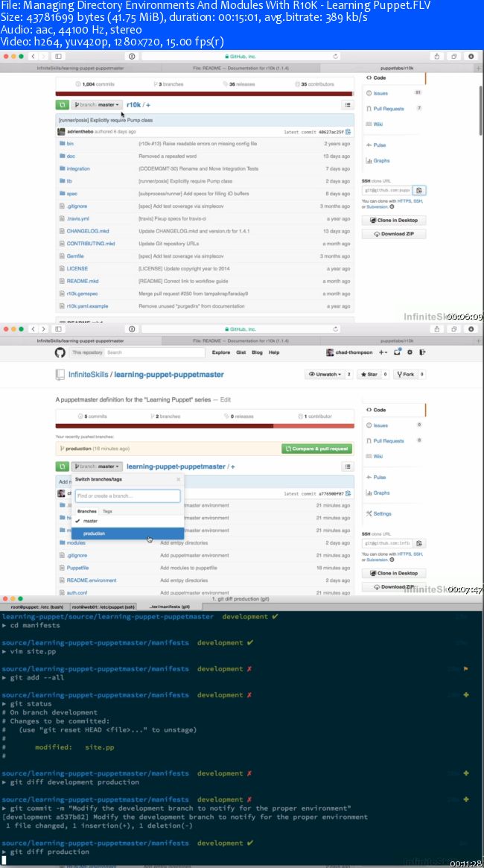Switch to terminal tab root@puppet: /etc (bash)

point(39,607)
